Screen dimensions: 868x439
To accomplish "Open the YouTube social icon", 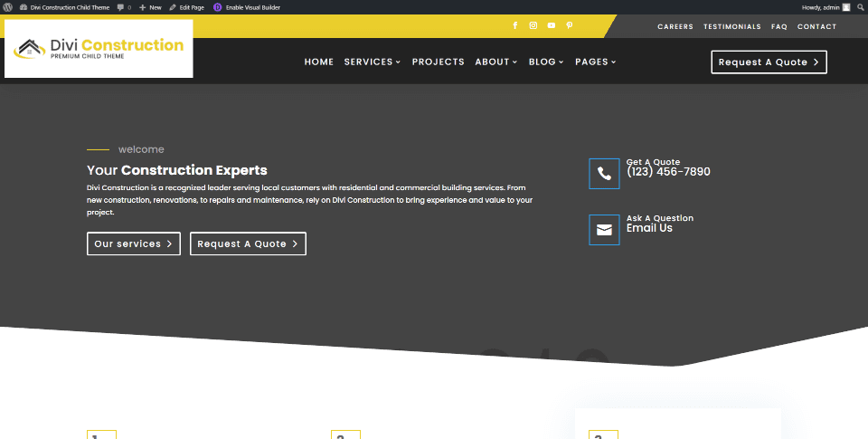I will click(x=552, y=26).
